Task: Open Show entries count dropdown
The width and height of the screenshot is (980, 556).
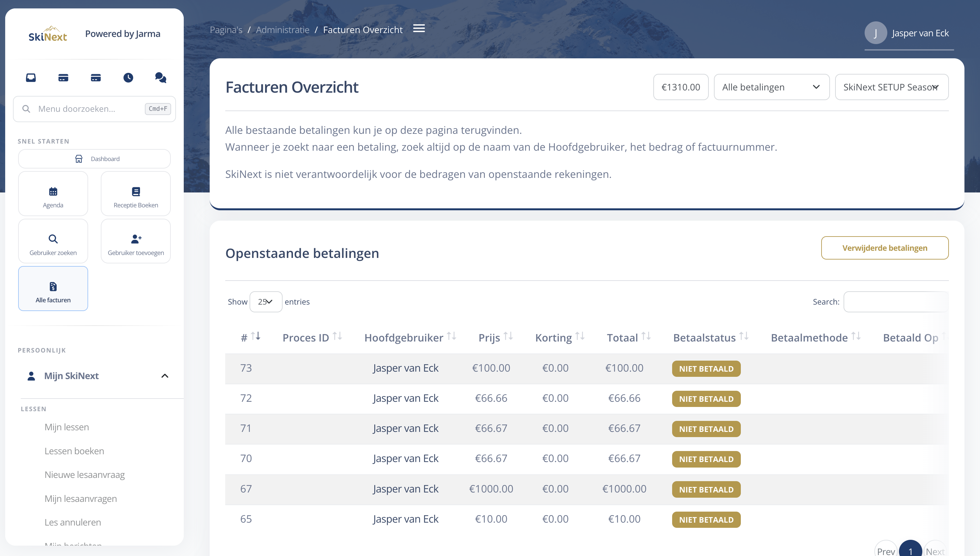Action: (266, 302)
